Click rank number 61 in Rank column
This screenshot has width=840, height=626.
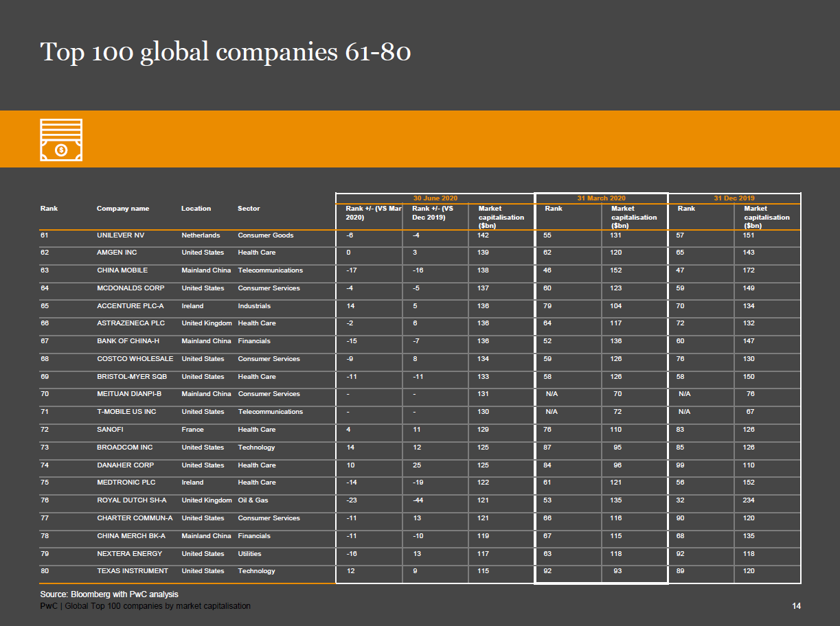45,235
